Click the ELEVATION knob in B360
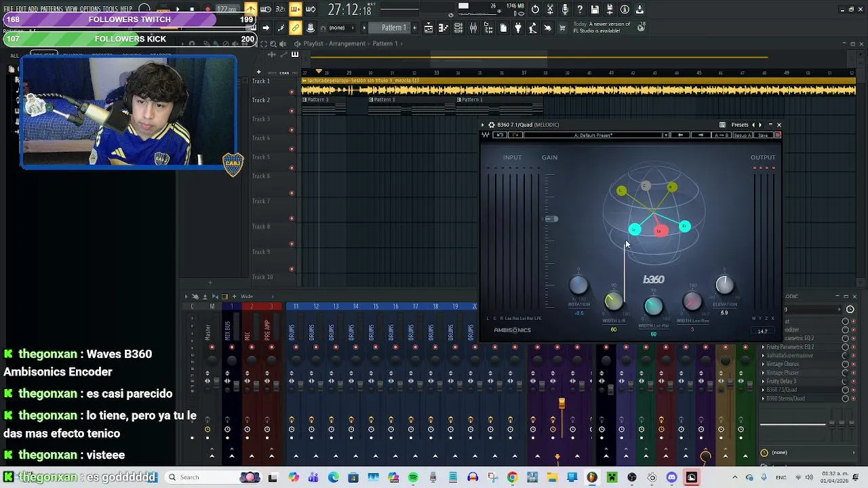 (724, 285)
